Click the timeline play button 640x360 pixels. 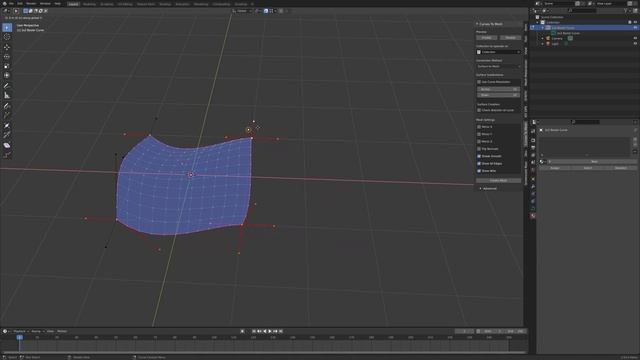[x=270, y=331]
